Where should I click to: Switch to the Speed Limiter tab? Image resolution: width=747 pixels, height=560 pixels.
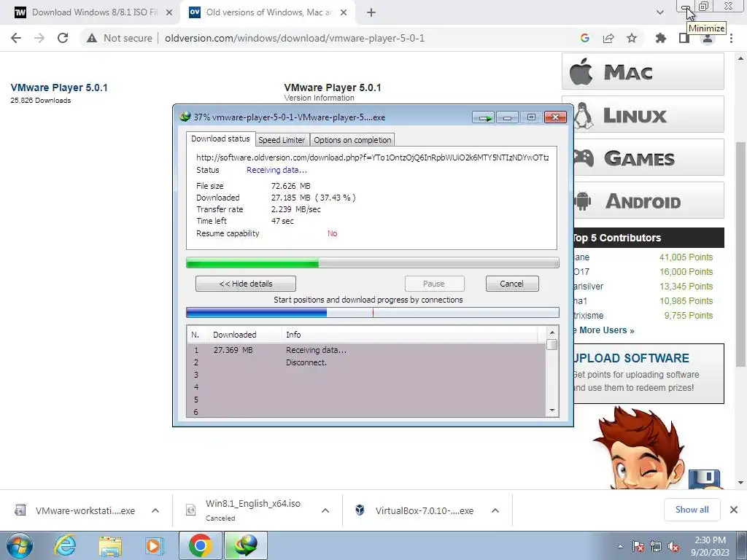click(282, 140)
